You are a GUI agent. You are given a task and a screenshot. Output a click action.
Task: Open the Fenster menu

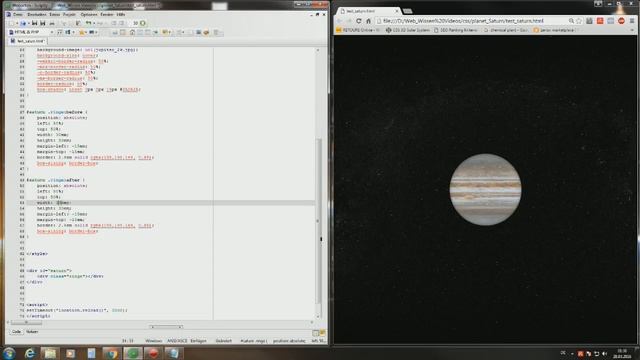coord(107,14)
